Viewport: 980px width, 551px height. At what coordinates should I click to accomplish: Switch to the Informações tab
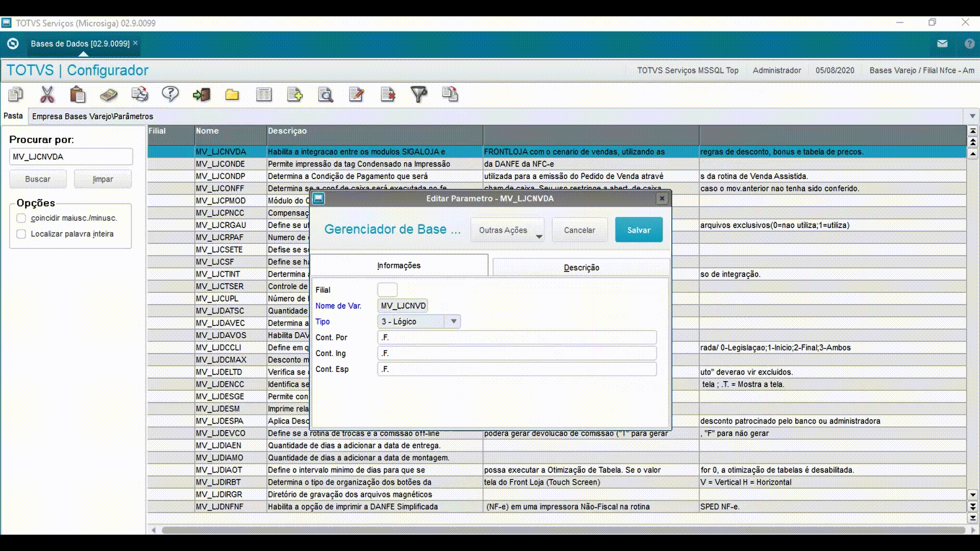tap(399, 265)
